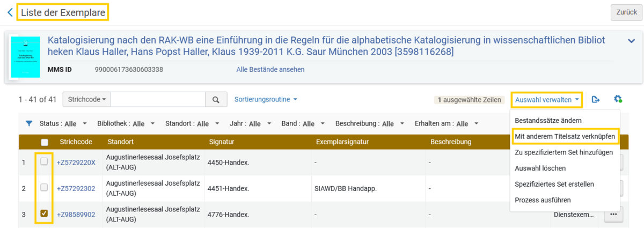Open the Erhalten am filter dropdown
The width and height of the screenshot is (644, 228).
pos(448,123)
